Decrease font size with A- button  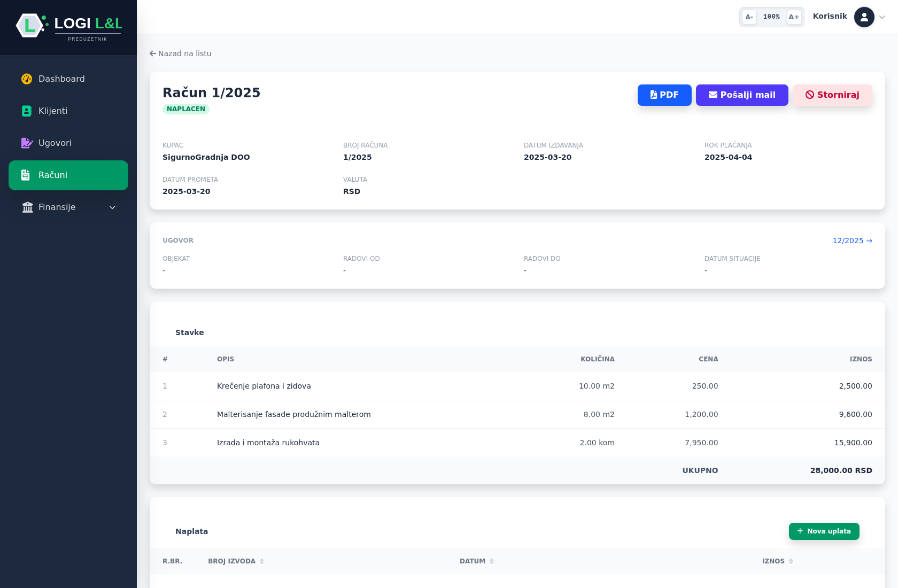(x=749, y=17)
